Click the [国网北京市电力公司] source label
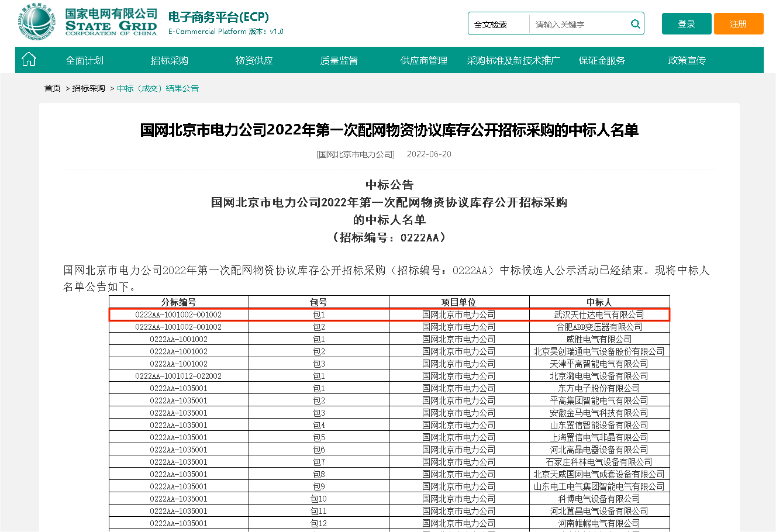This screenshot has width=776, height=532. coord(356,154)
